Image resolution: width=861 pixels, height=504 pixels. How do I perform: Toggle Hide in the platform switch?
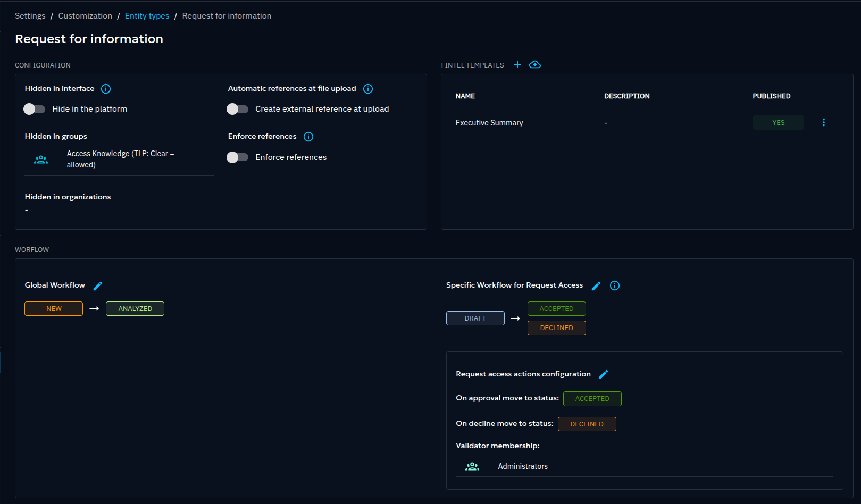pyautogui.click(x=35, y=109)
